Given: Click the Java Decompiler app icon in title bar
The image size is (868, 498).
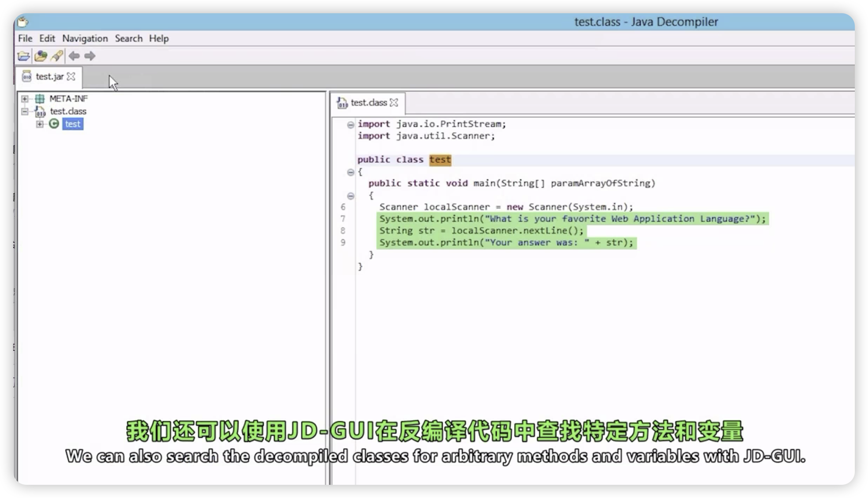Looking at the screenshot, I should point(23,22).
